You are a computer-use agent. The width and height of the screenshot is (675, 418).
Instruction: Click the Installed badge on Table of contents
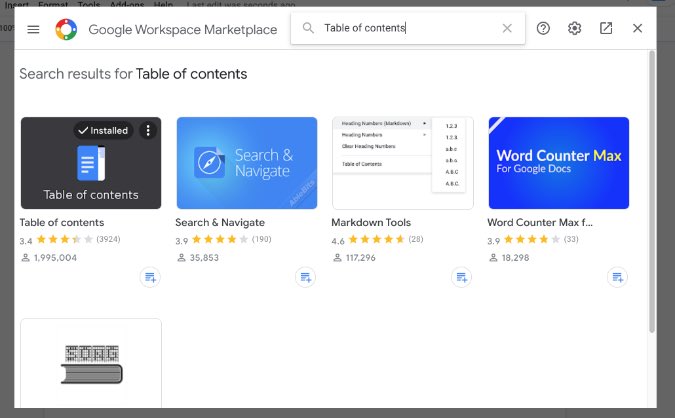coord(103,130)
